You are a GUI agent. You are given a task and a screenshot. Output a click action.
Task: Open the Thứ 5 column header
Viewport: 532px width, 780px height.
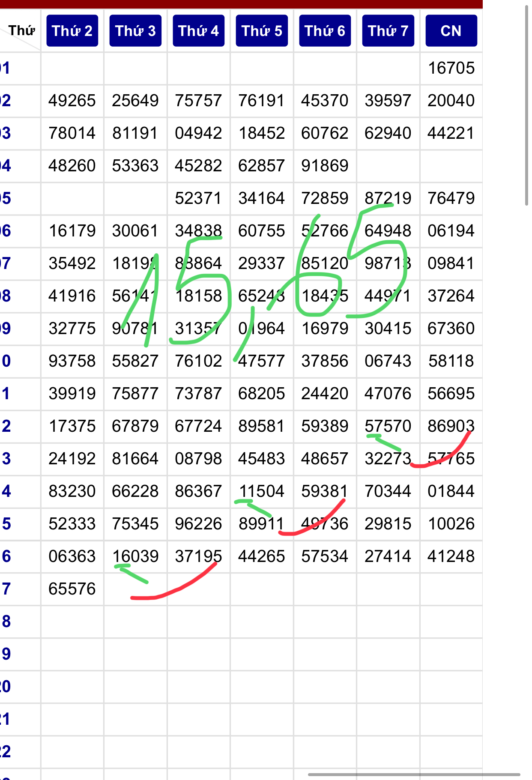click(262, 31)
